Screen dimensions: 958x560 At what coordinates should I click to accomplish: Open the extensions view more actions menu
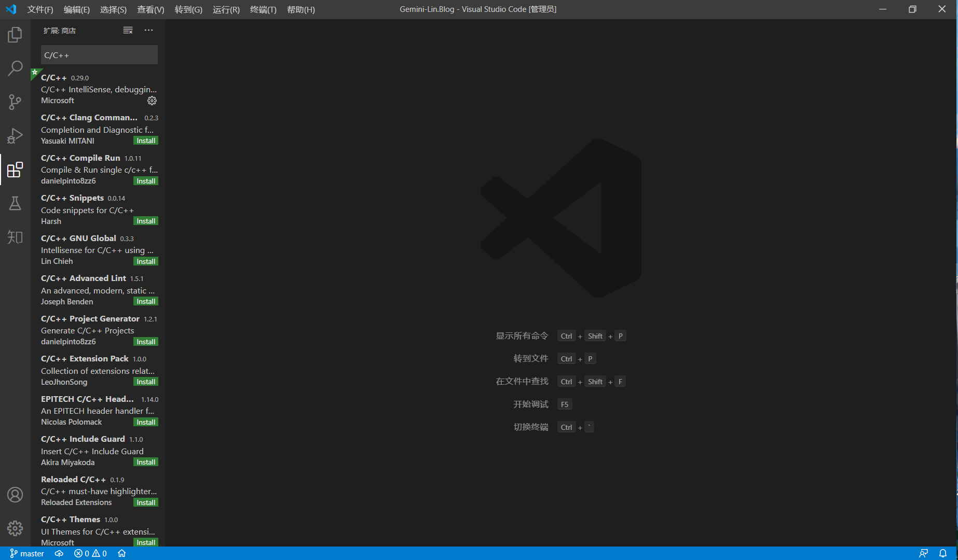(x=148, y=31)
